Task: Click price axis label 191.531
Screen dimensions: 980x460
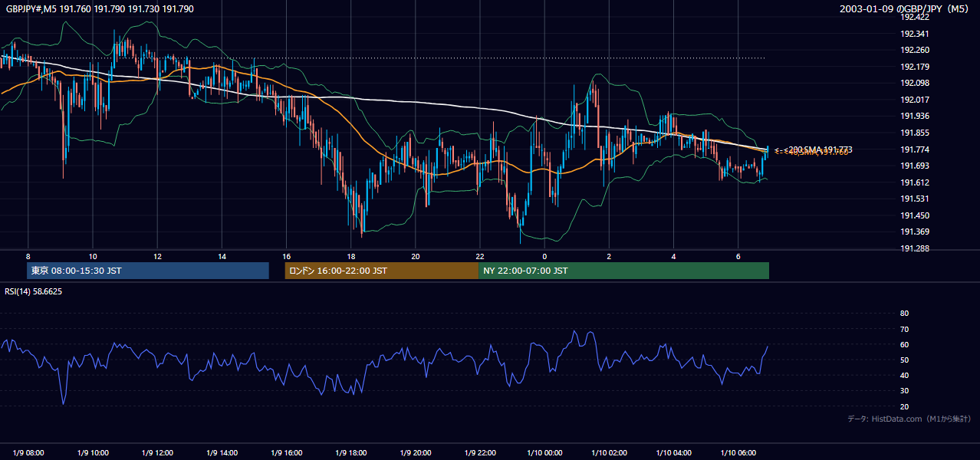Action: click(914, 199)
